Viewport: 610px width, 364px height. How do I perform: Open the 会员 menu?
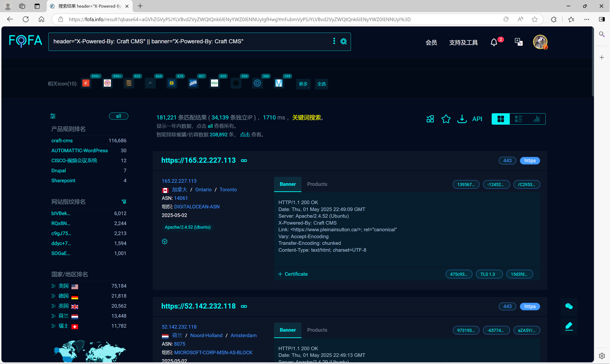[x=431, y=42]
